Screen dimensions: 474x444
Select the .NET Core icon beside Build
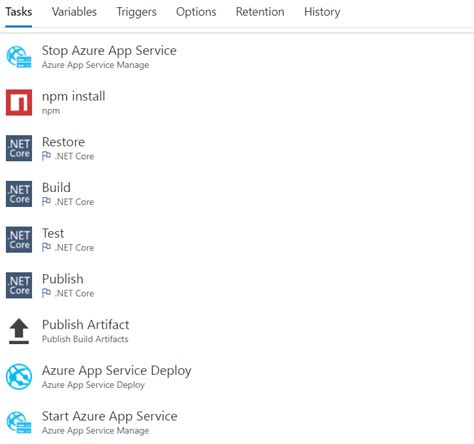[x=19, y=194]
